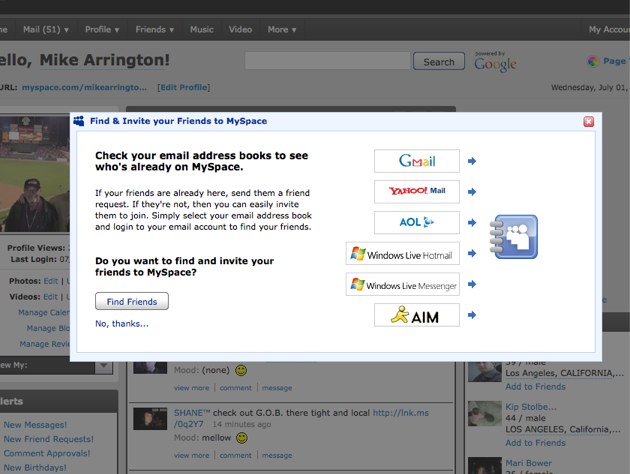This screenshot has height=474, width=630.
Task: Click the search input field
Action: click(x=327, y=61)
